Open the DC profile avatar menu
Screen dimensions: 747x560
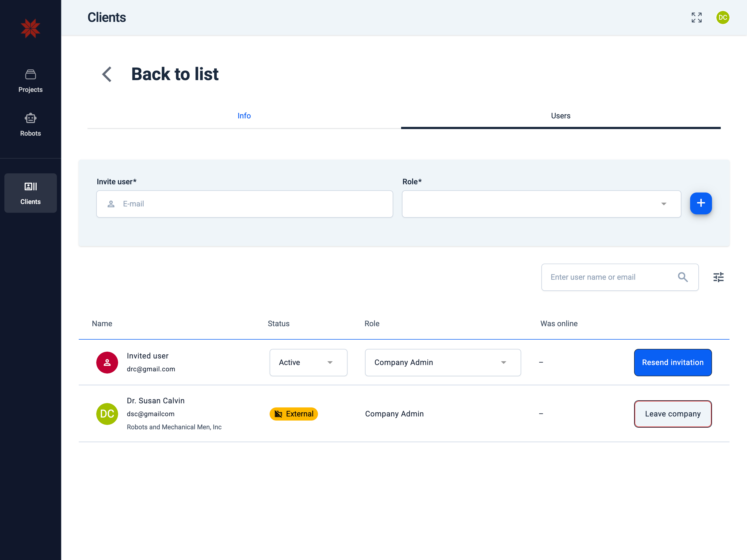(723, 17)
